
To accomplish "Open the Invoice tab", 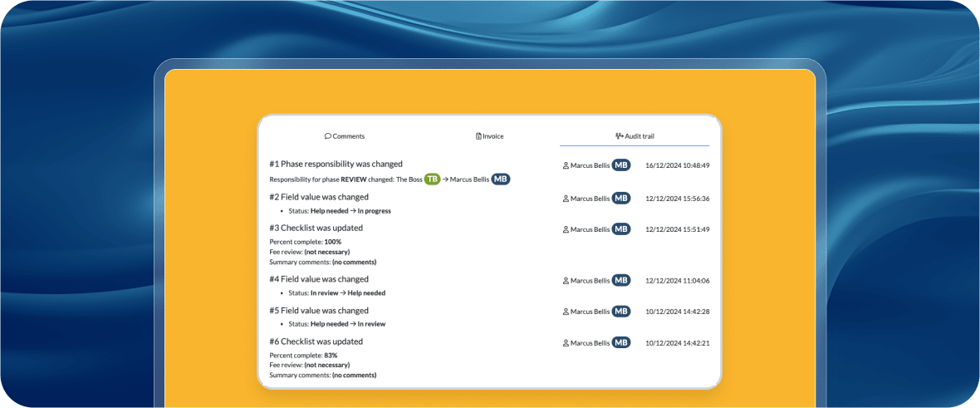I will tap(489, 136).
